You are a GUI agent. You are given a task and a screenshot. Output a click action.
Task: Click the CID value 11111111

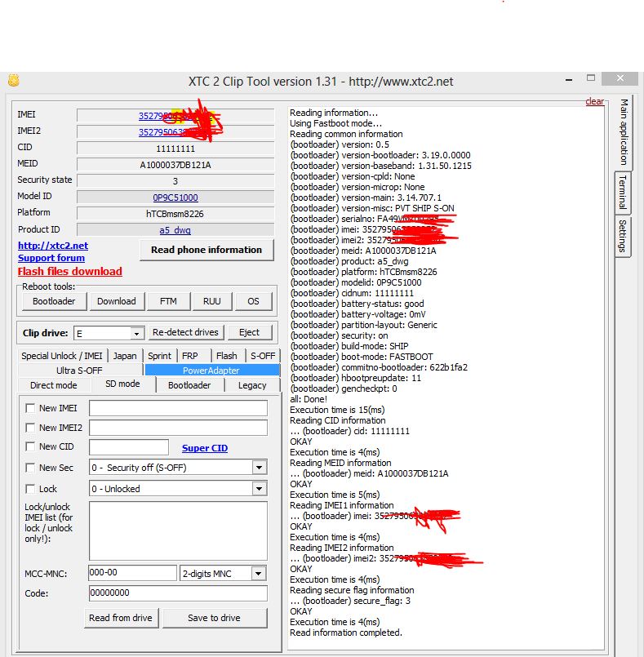(175, 149)
